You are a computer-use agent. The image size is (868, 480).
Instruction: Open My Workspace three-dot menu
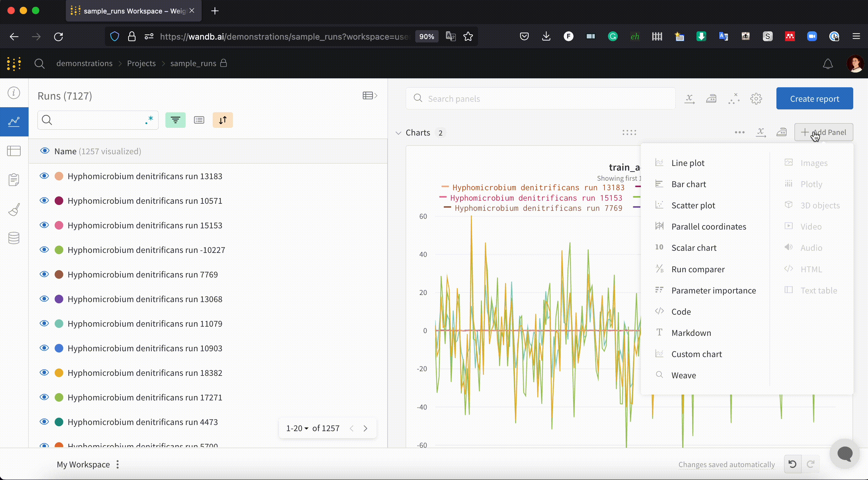coord(118,465)
